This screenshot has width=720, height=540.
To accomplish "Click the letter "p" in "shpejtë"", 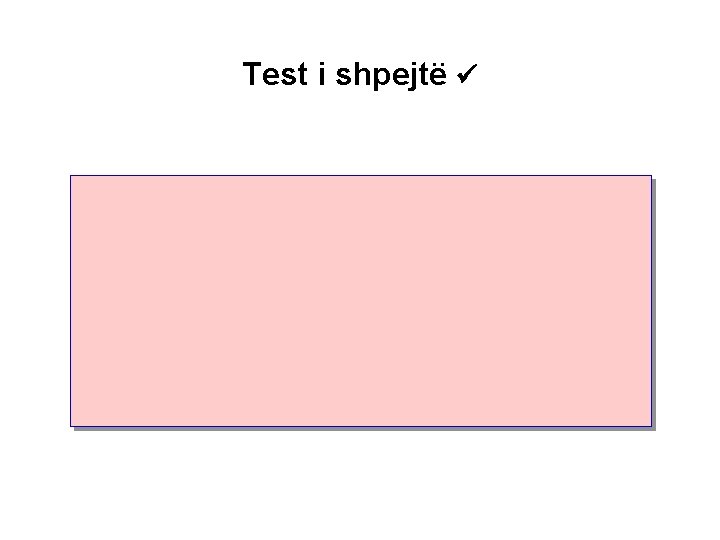I will 380,78.
